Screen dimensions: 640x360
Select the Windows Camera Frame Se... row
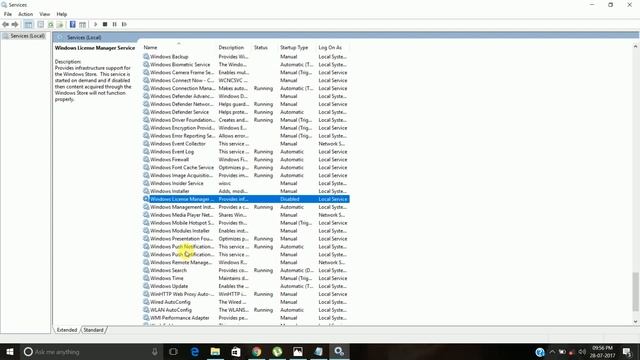tap(246, 72)
